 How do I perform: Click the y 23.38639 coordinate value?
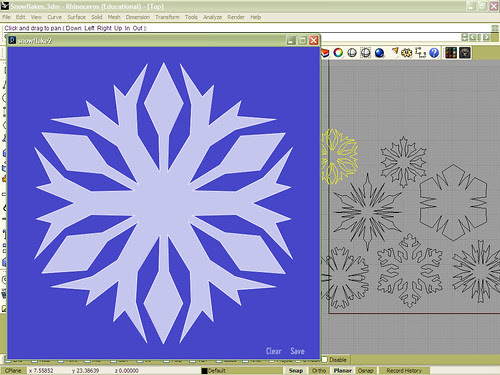[85, 370]
